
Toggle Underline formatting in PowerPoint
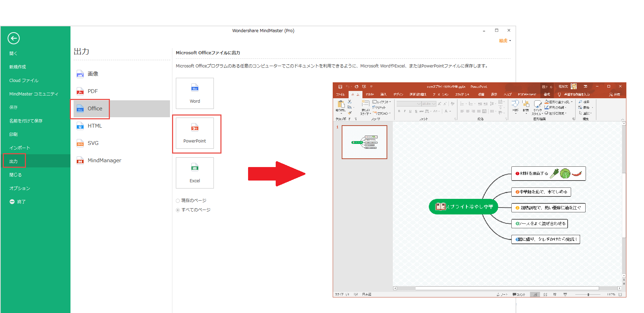click(410, 111)
